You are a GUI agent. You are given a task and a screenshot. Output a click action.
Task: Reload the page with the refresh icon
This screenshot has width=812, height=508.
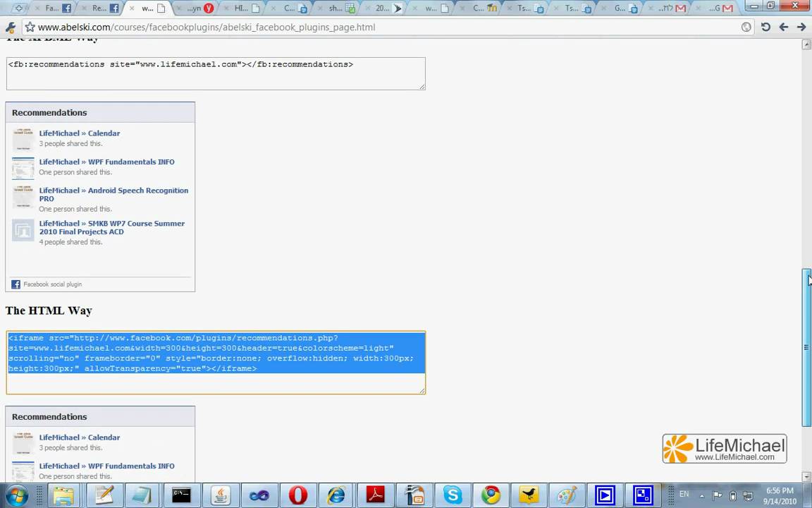point(765,27)
